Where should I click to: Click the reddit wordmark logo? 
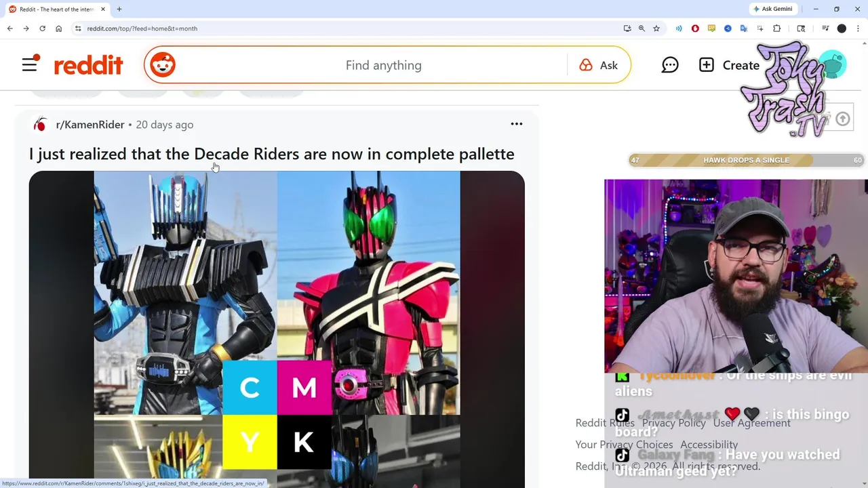click(x=88, y=65)
